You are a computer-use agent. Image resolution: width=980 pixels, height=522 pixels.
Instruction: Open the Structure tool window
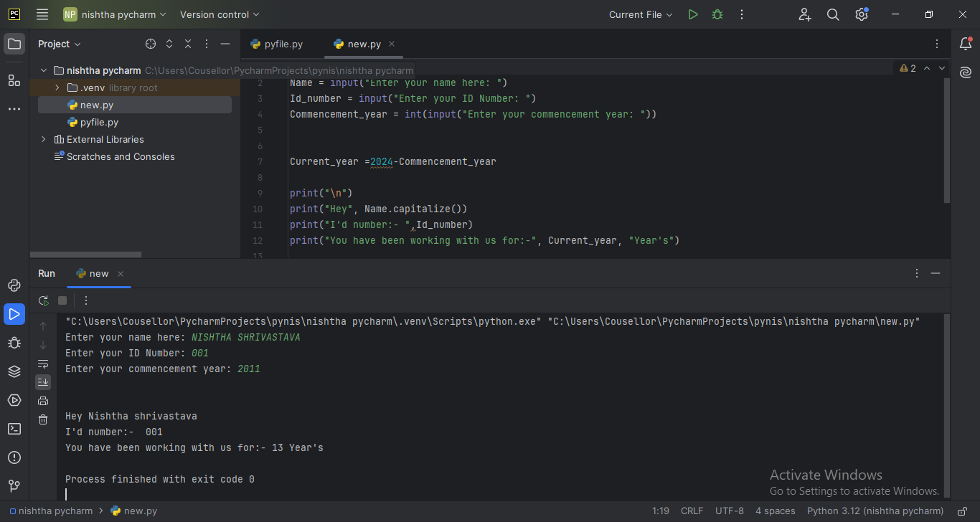pyautogui.click(x=14, y=80)
